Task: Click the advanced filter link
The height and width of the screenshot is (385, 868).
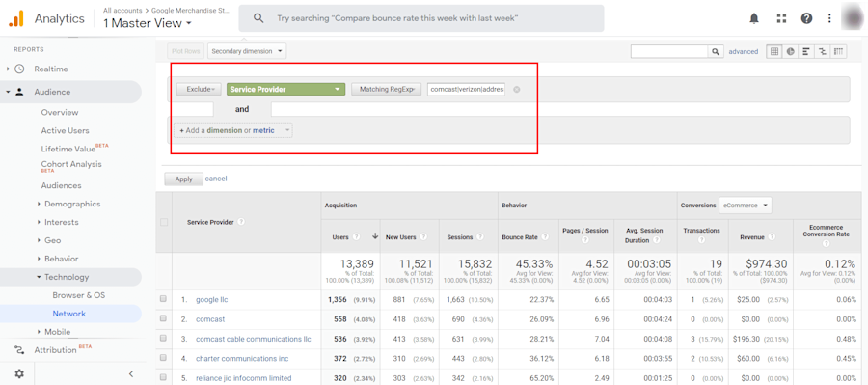Action: (x=744, y=51)
